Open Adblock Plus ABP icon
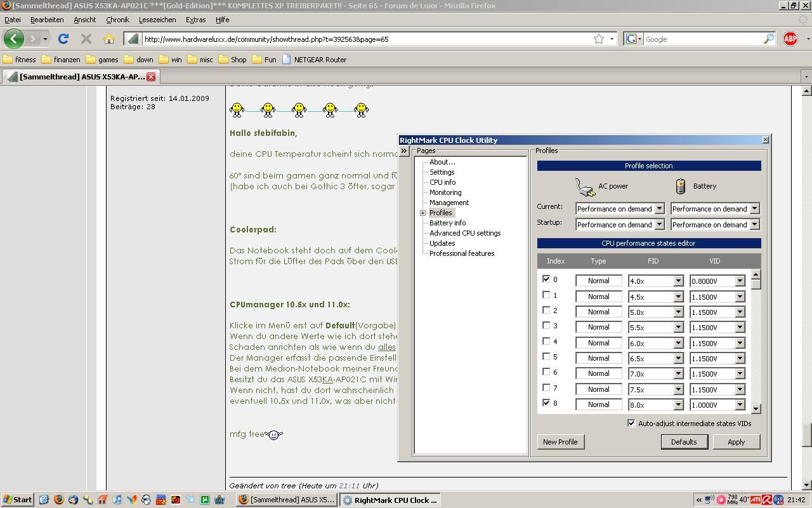Screen dimensions: 812x508 pos(790,39)
